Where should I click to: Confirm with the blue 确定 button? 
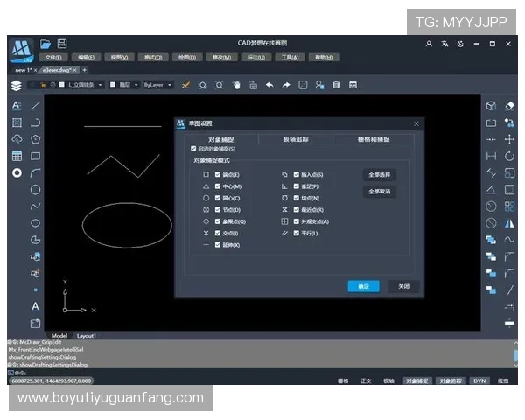pos(364,286)
